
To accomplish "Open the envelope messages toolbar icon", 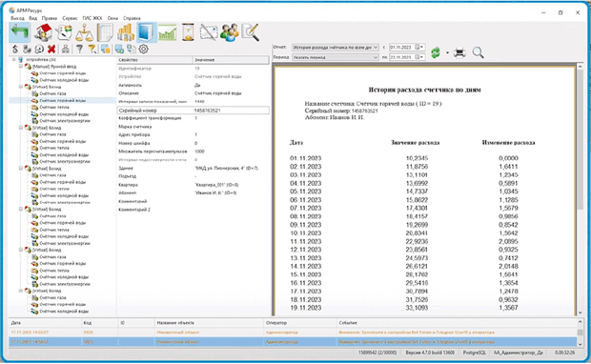I will pos(209,32).
